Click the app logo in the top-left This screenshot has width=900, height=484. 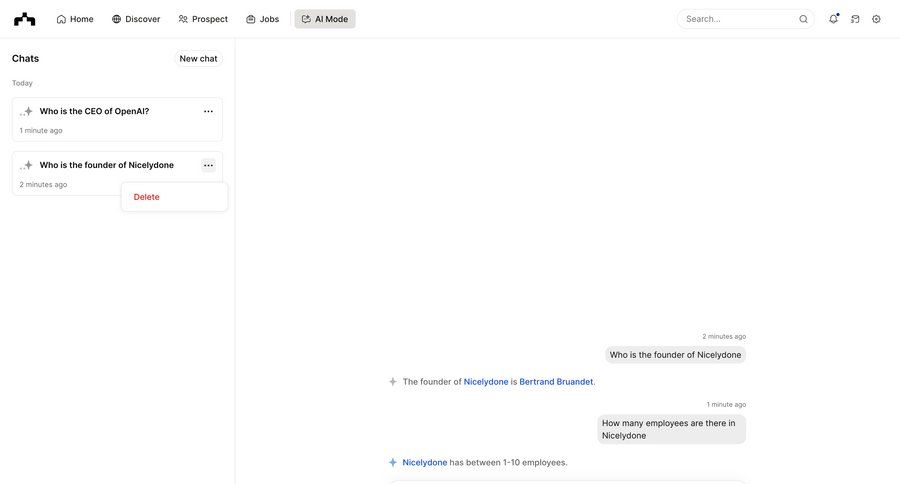point(24,19)
